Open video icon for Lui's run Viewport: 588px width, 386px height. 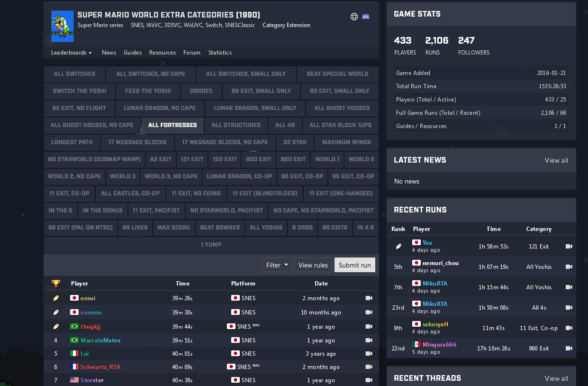point(369,354)
